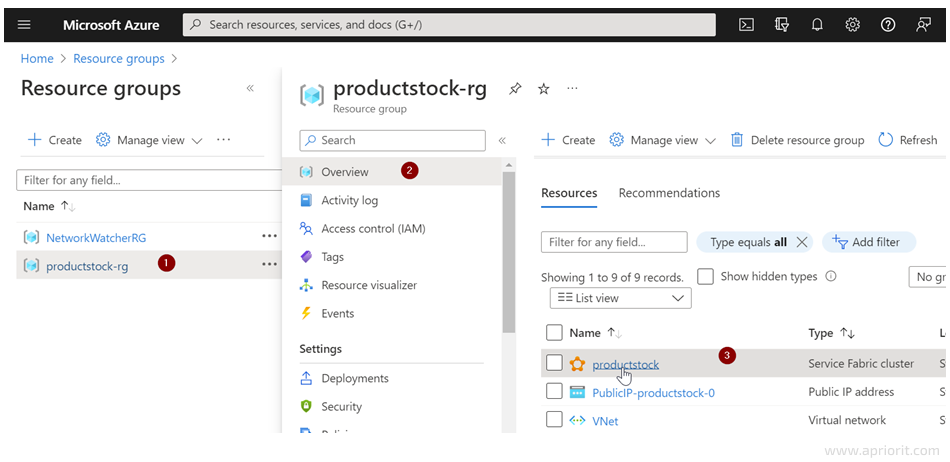The image size is (950, 462).
Task: Collapse the productstock-rg side menu
Action: 502,140
